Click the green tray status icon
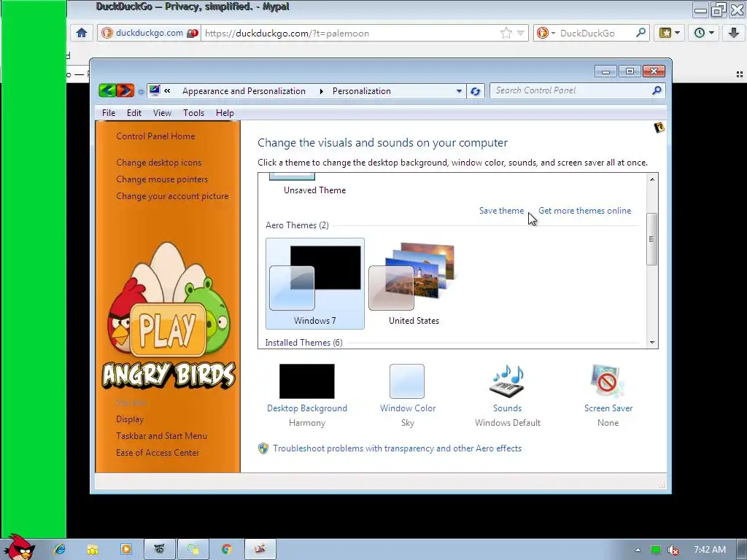The height and width of the screenshot is (560, 747). 656,550
